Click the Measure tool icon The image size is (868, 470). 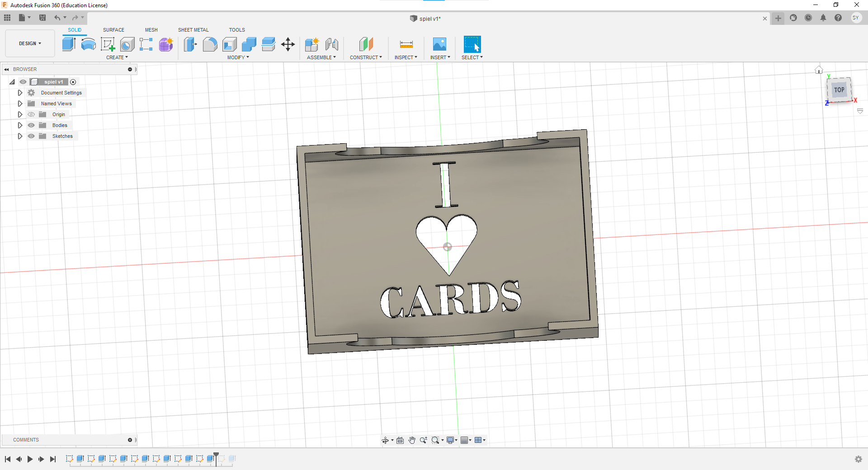point(406,44)
